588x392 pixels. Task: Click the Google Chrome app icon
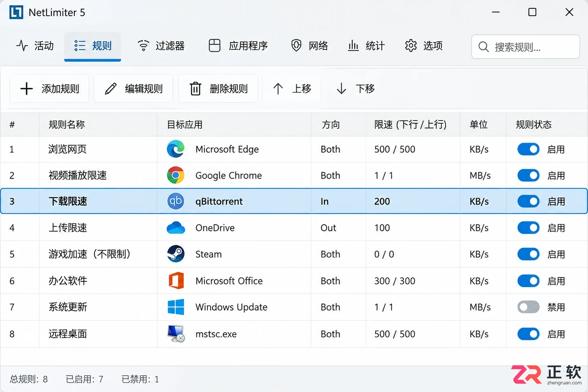[x=176, y=175]
